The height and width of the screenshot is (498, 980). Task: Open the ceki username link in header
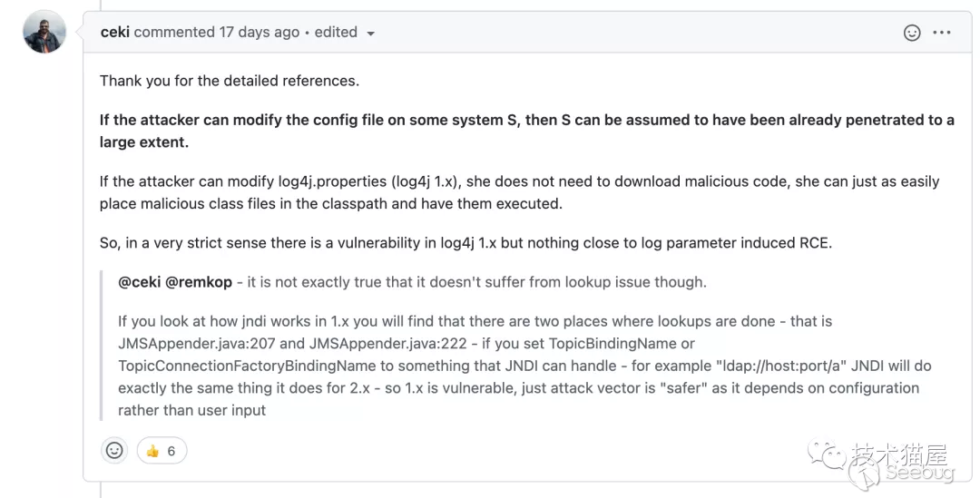click(x=114, y=32)
